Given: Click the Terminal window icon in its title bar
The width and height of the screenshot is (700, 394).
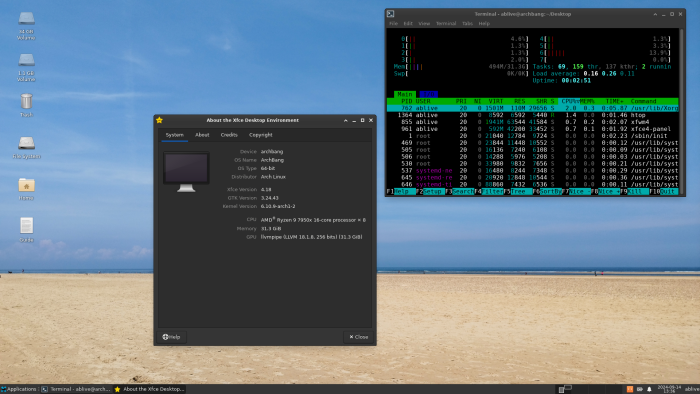Looking at the screenshot, I should 390,14.
